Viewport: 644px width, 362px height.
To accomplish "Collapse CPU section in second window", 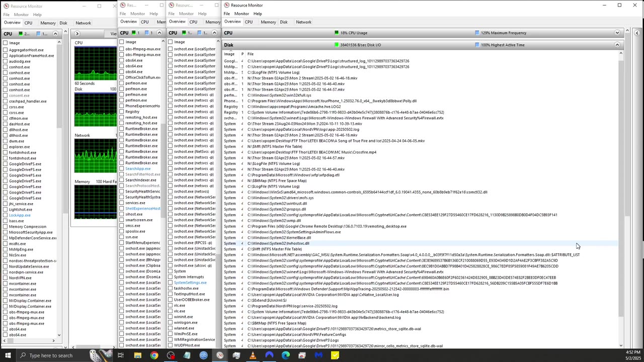I will [x=159, y=33].
